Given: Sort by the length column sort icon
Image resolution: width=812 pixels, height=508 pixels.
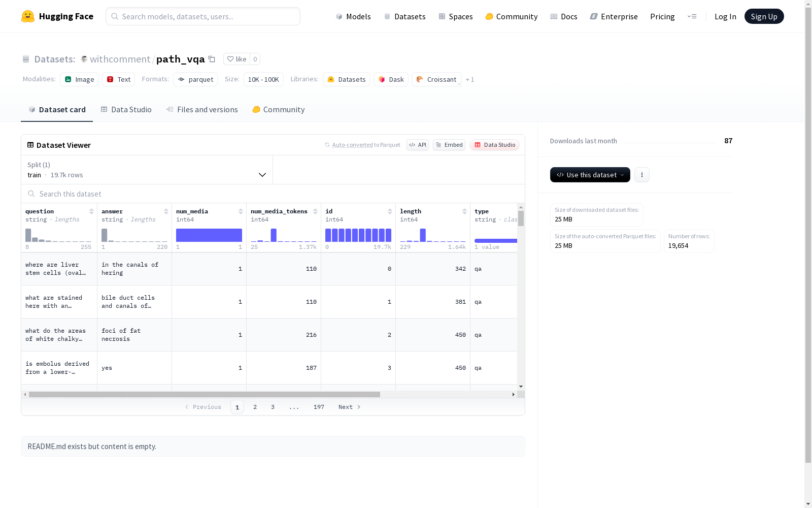Looking at the screenshot, I should coord(464,211).
